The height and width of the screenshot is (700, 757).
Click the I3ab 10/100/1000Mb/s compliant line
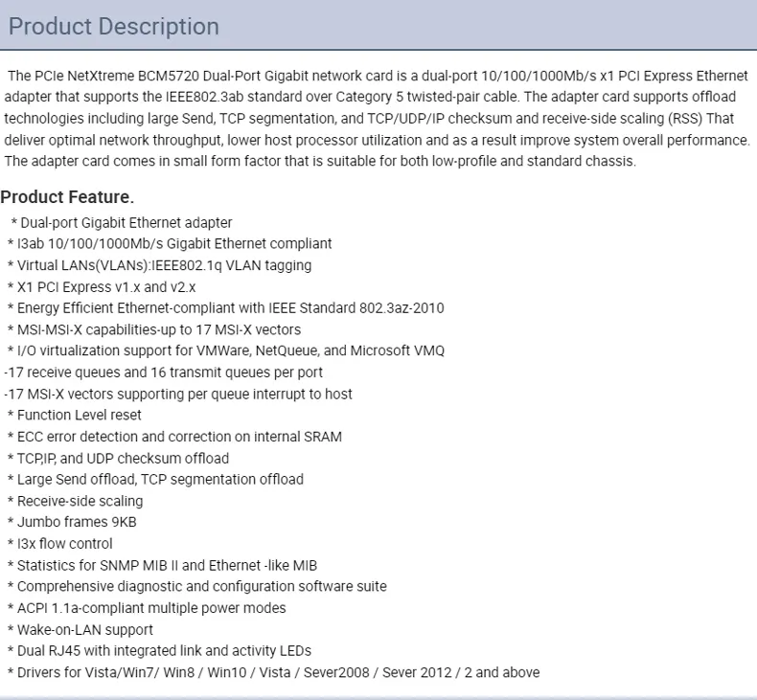[x=170, y=243]
